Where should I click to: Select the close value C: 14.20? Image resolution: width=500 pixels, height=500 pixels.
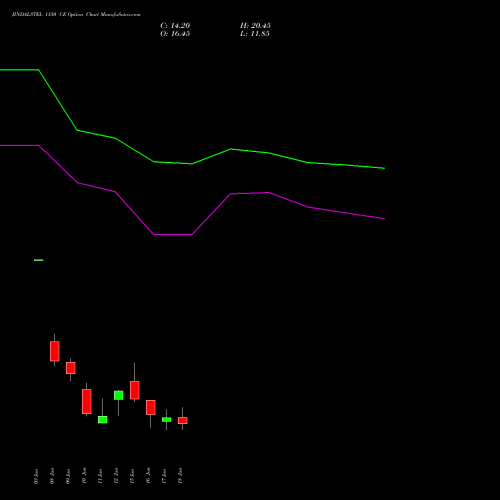175,26
